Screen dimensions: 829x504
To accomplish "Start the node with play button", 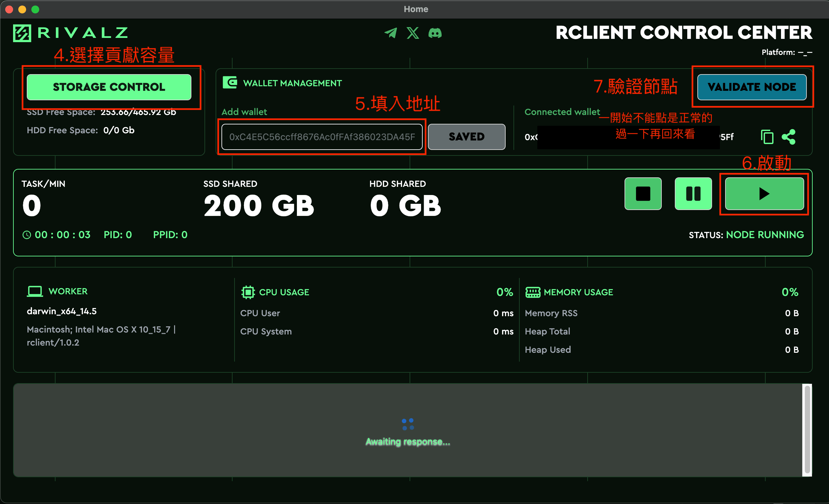I will 764,194.
